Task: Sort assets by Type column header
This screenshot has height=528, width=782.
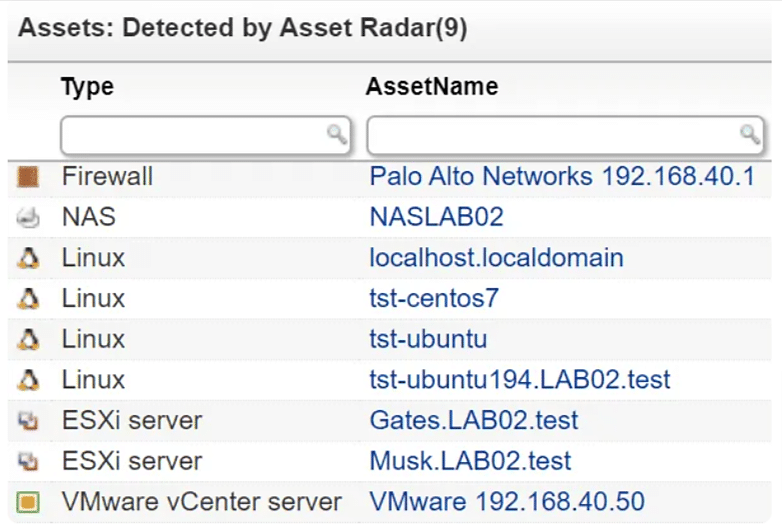Action: pos(87,87)
